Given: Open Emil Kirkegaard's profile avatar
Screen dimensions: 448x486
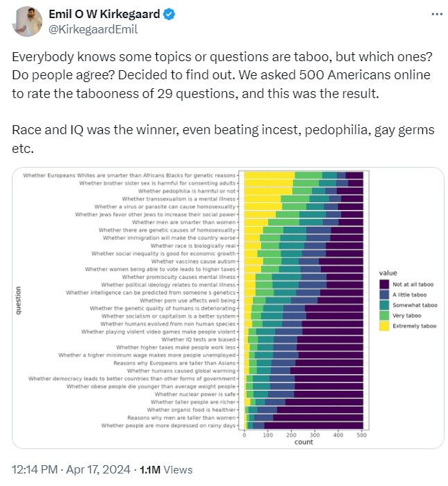Looking at the screenshot, I should click(x=27, y=22).
